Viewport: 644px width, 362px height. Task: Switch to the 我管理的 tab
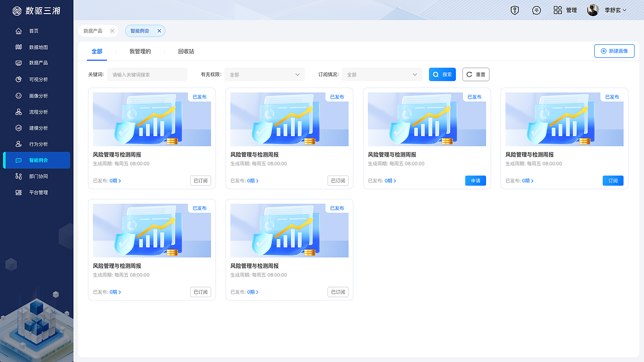139,51
